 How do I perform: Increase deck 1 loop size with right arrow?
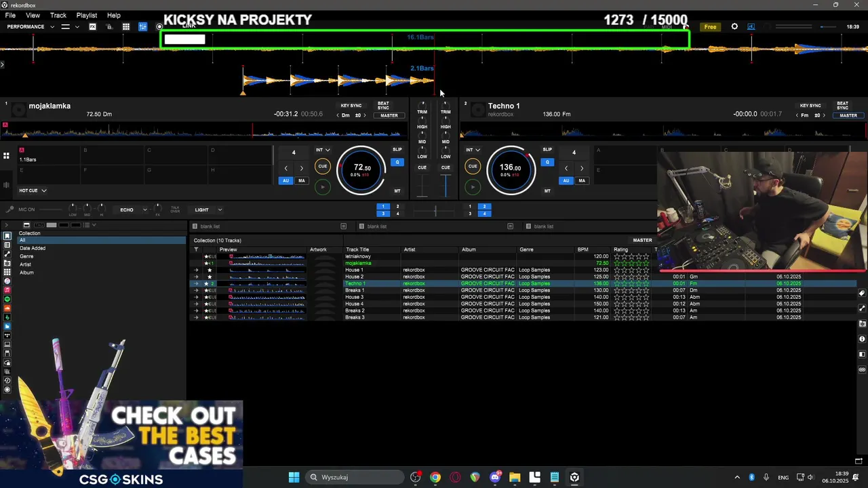click(x=302, y=168)
